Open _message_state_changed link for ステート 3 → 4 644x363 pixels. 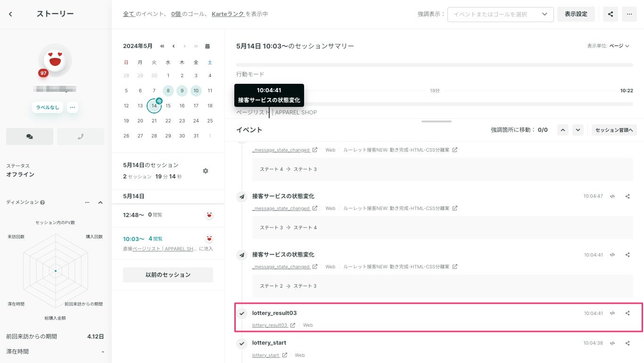285,209
